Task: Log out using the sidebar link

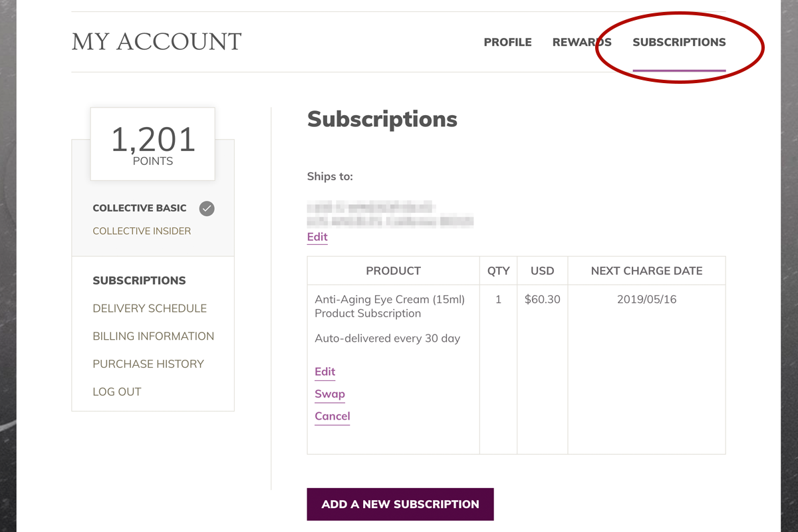Action: click(x=117, y=392)
